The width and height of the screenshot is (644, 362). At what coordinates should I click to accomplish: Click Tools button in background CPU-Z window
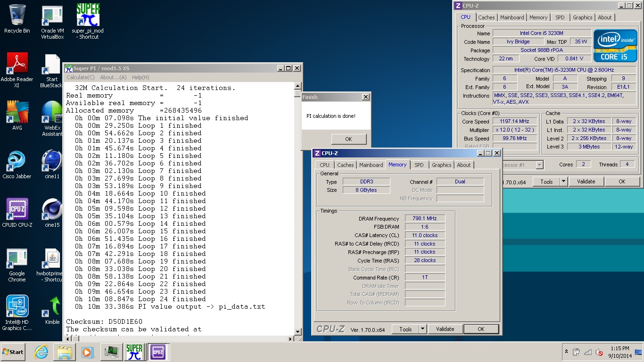[546, 181]
